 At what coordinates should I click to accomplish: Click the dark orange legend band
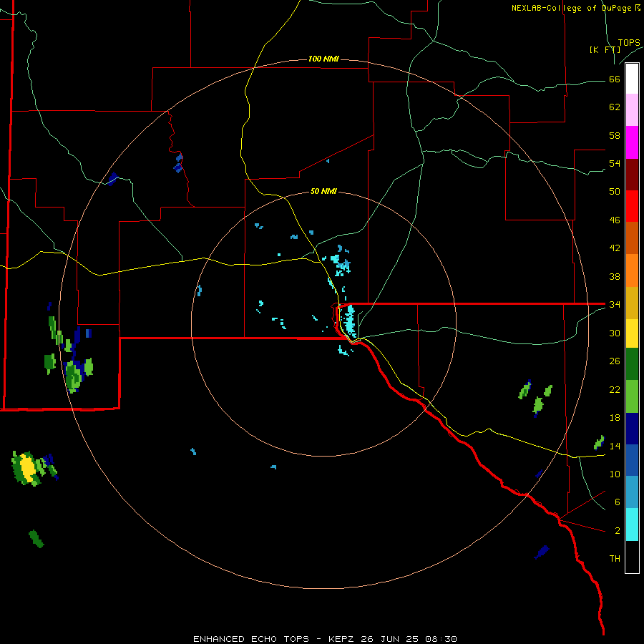pos(632,238)
